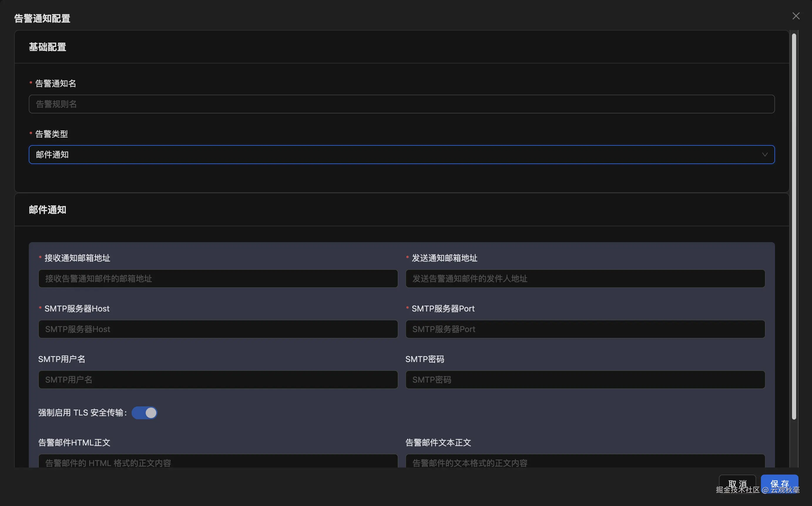Focus the SMTP服务器Port input field
The height and width of the screenshot is (506, 812).
(x=585, y=329)
